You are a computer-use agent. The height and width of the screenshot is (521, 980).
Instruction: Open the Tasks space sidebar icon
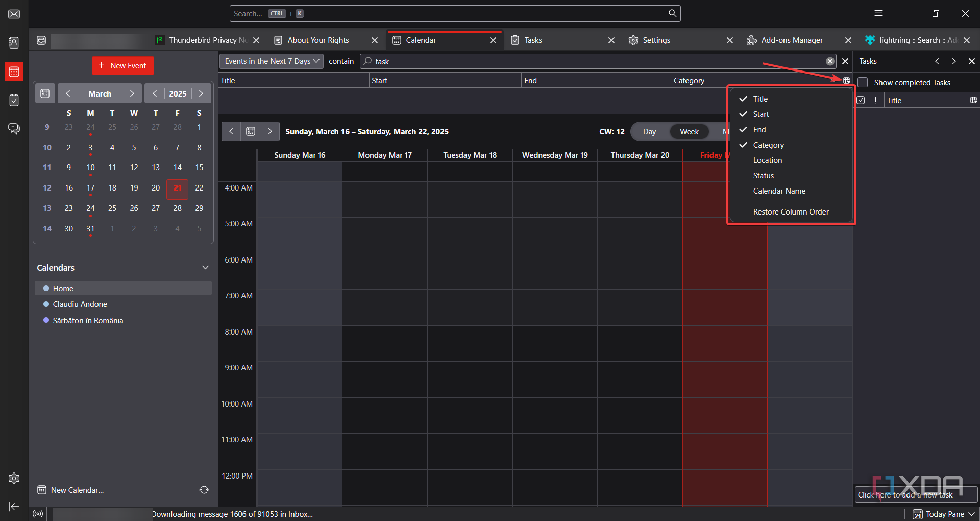pos(14,100)
